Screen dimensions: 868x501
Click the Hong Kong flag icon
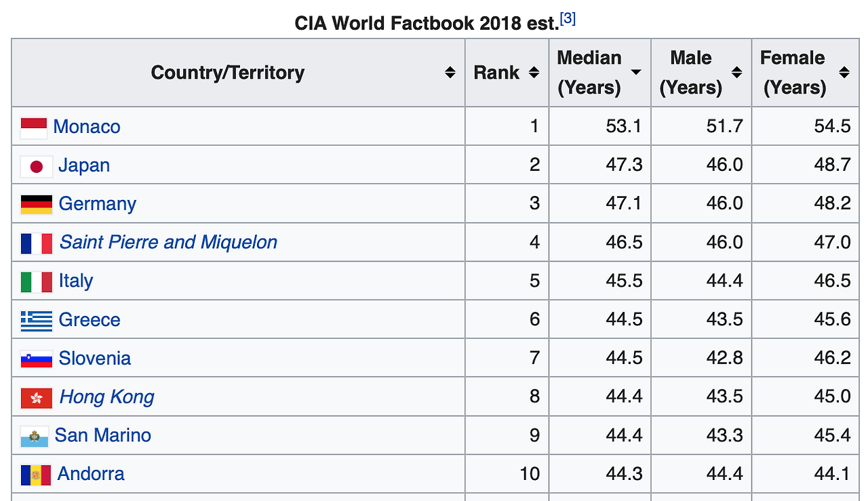pos(37,397)
